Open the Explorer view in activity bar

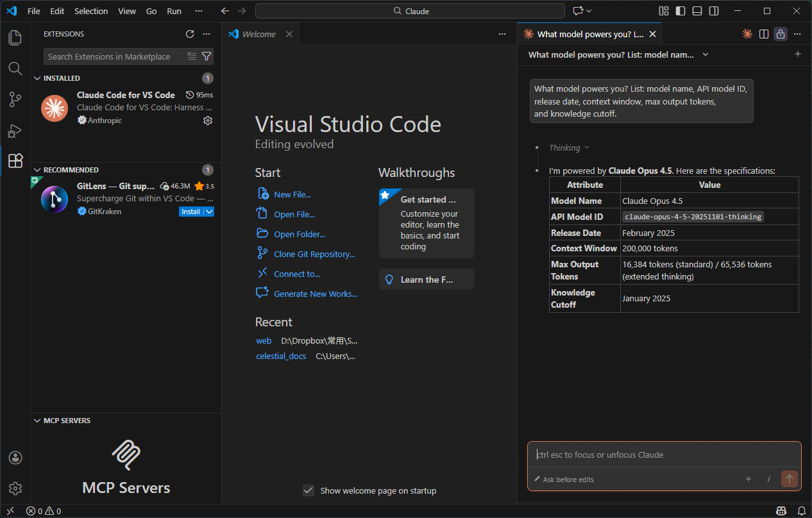[x=15, y=38]
